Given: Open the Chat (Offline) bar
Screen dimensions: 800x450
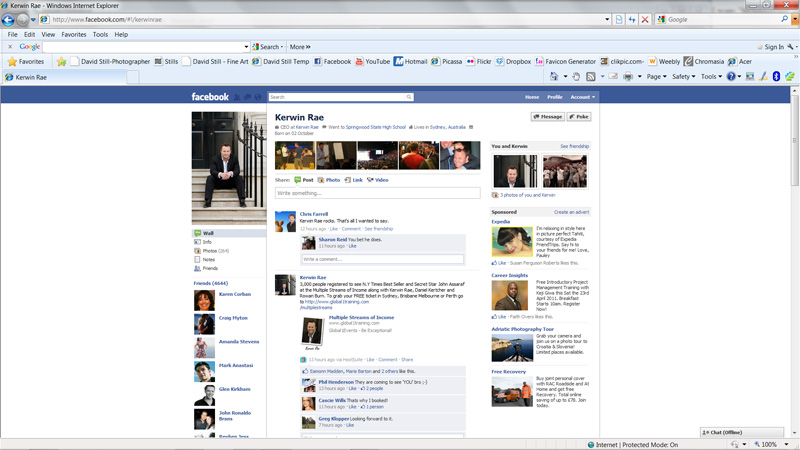Looking at the screenshot, I should tap(741, 432).
